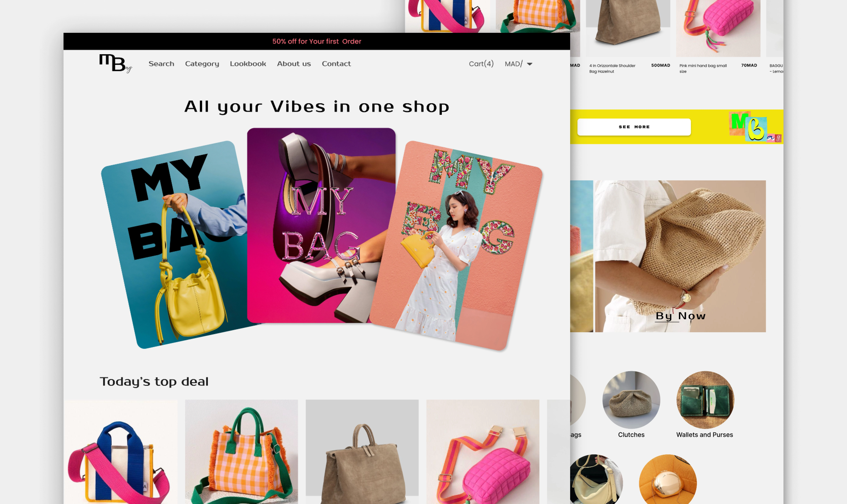Viewport: 847px width, 504px height.
Task: Open the orange gingham tote product
Action: [242, 452]
